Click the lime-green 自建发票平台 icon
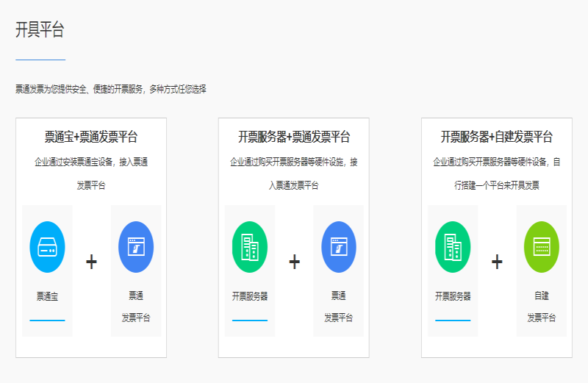This screenshot has width=588, height=383. pyautogui.click(x=542, y=247)
